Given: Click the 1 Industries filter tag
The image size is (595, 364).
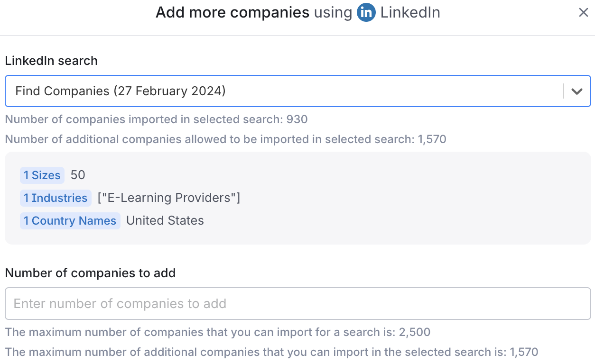Looking at the screenshot, I should tap(56, 198).
